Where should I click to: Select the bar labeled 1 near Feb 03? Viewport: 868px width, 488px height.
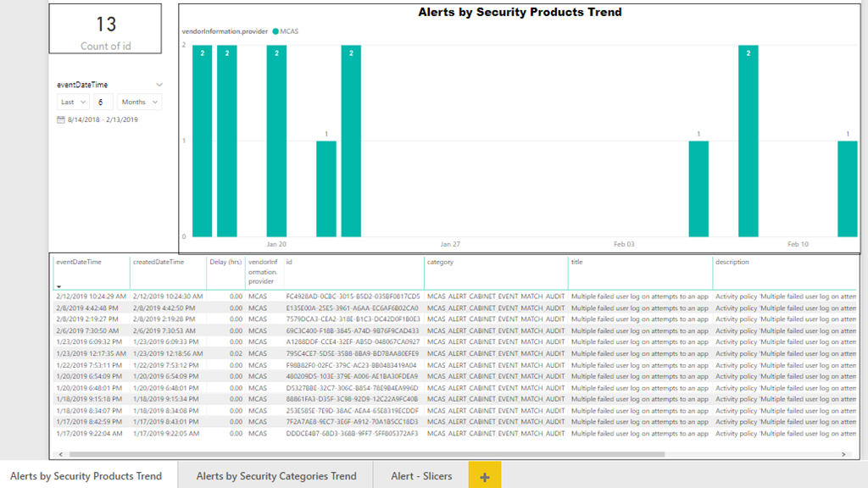(698, 188)
